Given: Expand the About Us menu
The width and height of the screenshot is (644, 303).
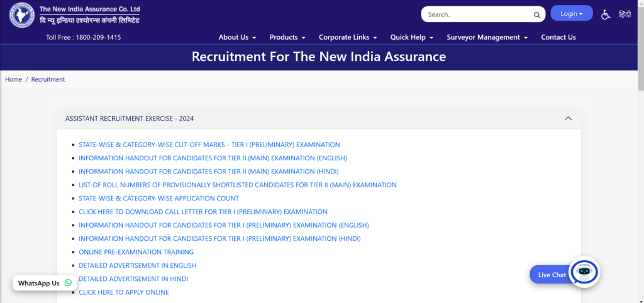Looking at the screenshot, I should tap(237, 37).
